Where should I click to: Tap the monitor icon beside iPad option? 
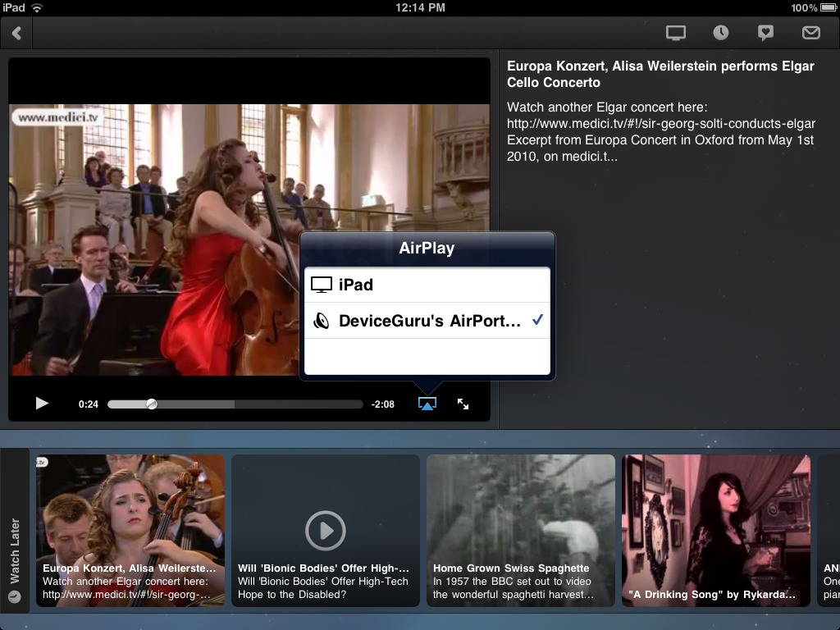pyautogui.click(x=322, y=285)
